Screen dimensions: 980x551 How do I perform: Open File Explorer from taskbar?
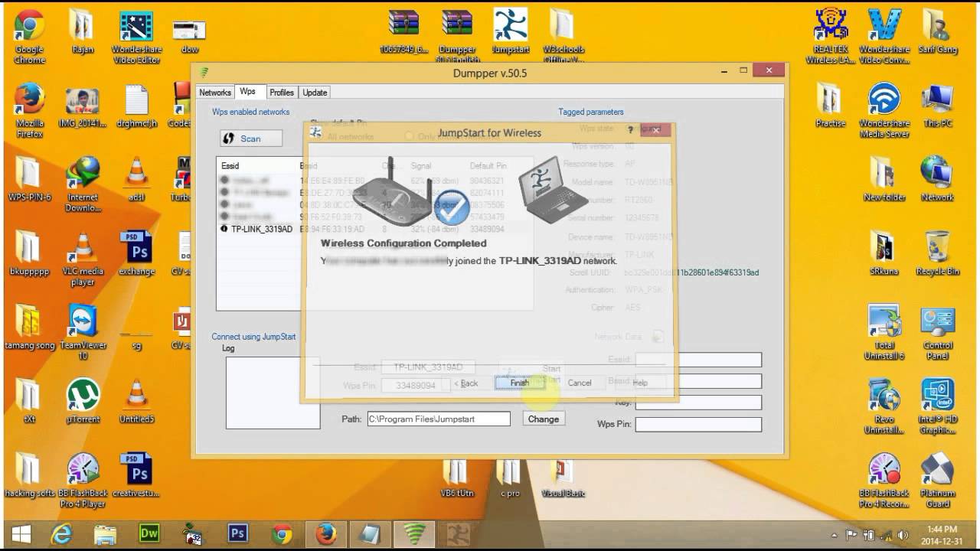click(x=105, y=534)
